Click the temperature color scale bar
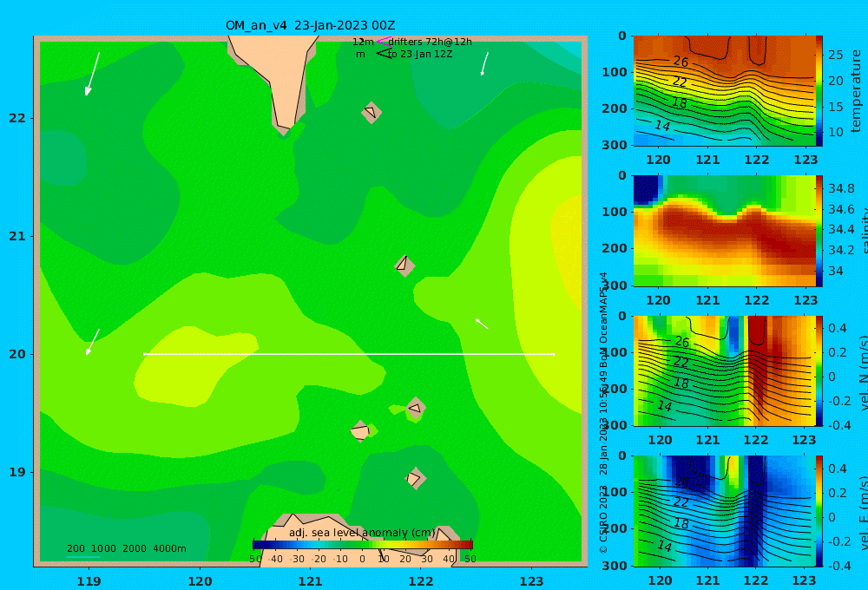The width and height of the screenshot is (868, 590). click(819, 91)
